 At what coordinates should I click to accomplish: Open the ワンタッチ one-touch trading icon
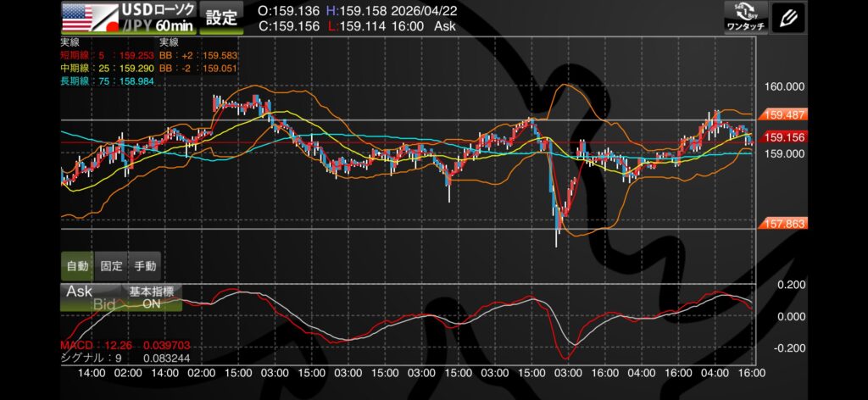point(747,18)
